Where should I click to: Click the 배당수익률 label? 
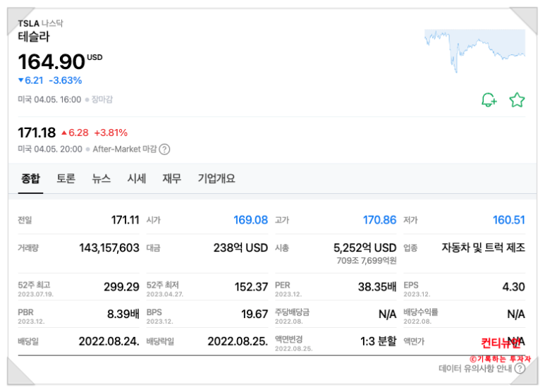pyautogui.click(x=421, y=312)
